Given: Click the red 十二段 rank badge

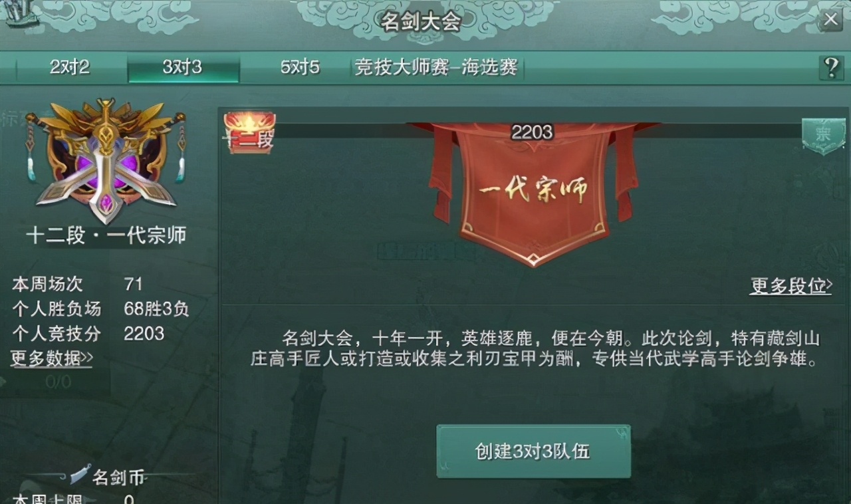Looking at the screenshot, I should point(249,133).
